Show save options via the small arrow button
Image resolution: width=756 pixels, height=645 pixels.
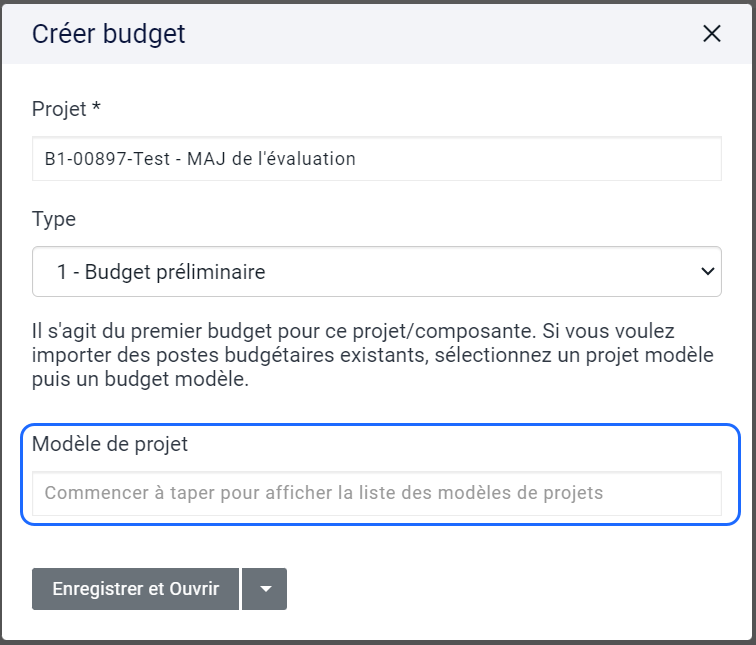point(264,589)
